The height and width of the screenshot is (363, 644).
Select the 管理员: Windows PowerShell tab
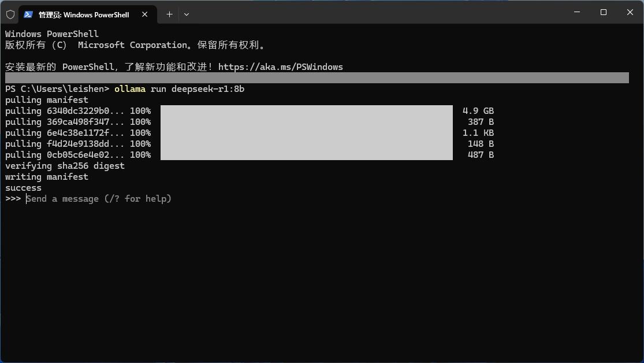tap(84, 14)
